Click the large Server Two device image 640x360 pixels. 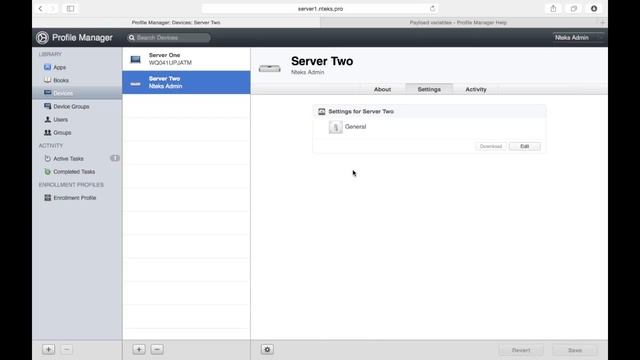click(269, 69)
